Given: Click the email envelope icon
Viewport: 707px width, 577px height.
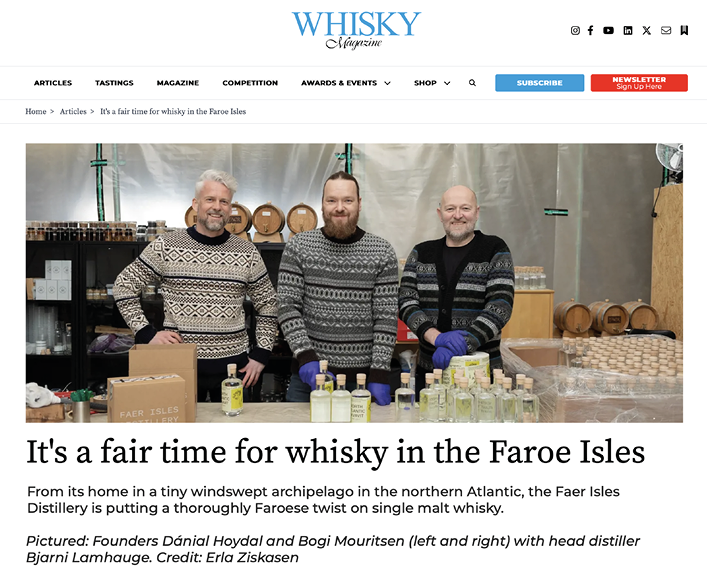Looking at the screenshot, I should pyautogui.click(x=666, y=30).
